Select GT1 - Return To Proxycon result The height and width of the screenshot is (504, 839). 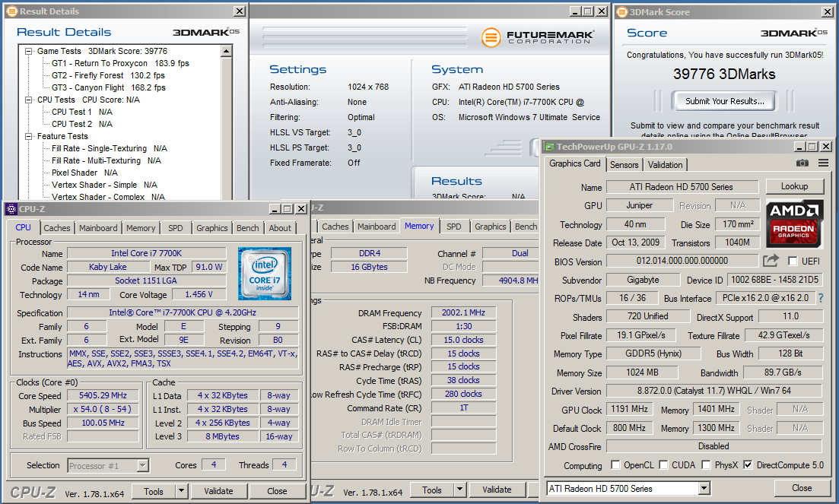120,63
